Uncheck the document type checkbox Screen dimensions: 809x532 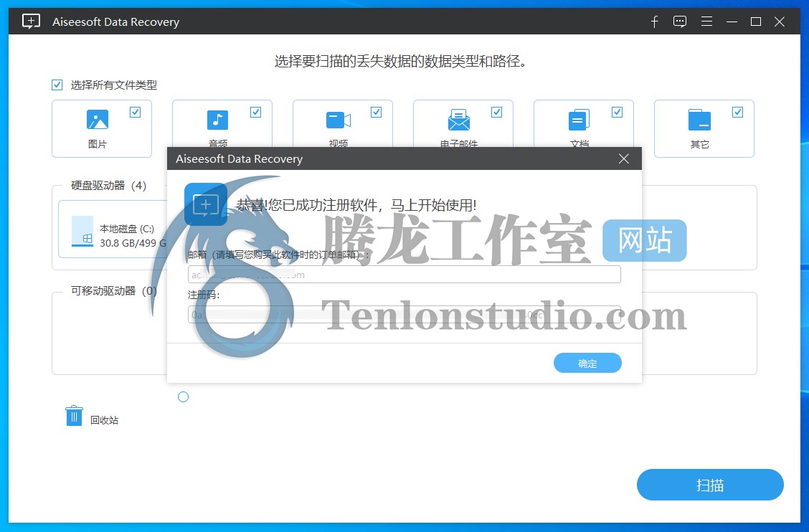coord(617,112)
